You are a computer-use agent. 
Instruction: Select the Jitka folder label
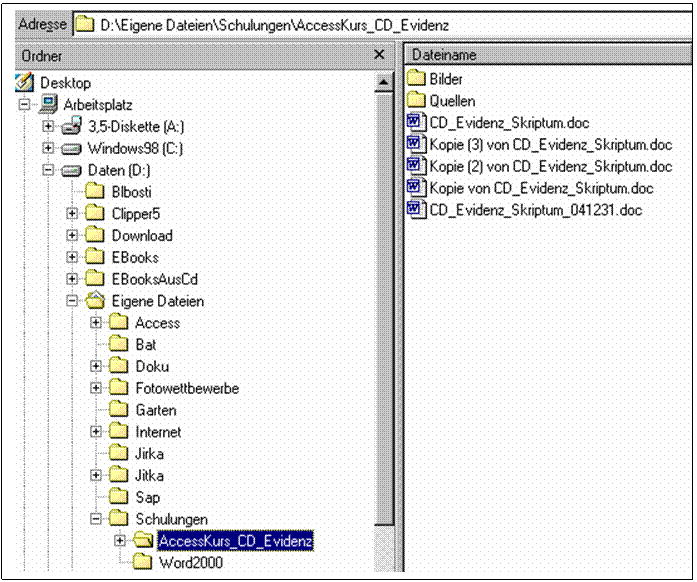(x=149, y=475)
